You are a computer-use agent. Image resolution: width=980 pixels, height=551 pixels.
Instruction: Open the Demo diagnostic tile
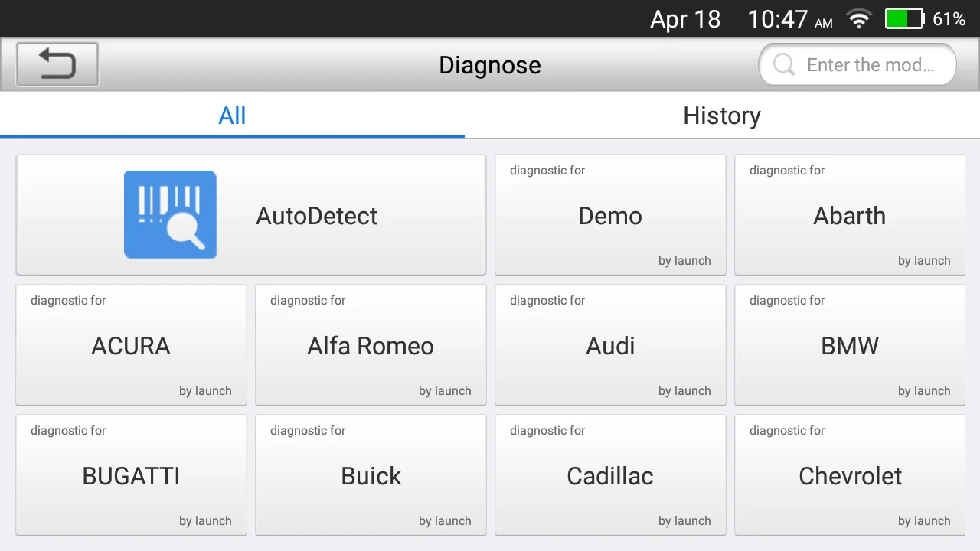[610, 216]
